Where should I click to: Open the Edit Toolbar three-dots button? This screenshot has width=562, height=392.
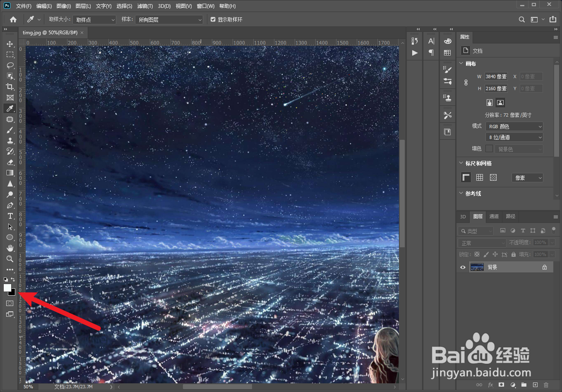point(10,270)
